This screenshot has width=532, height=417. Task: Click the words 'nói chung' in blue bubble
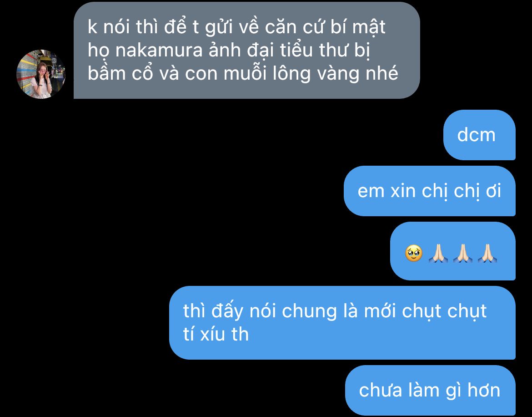click(x=293, y=311)
